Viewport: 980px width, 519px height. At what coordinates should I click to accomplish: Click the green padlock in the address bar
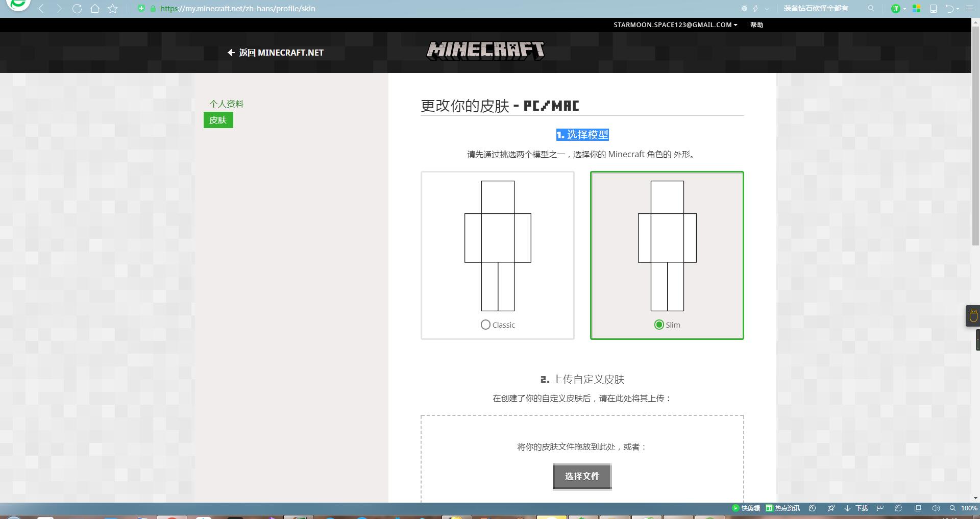pos(153,8)
